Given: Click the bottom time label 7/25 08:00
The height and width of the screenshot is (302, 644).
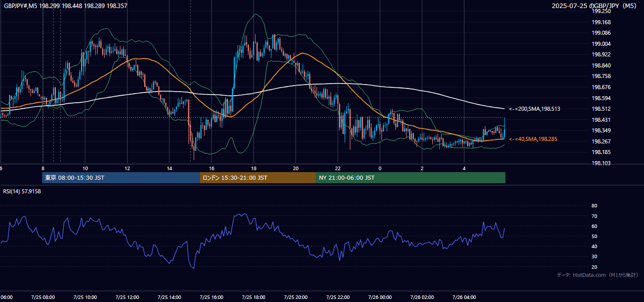Looking at the screenshot, I should 43,297.
